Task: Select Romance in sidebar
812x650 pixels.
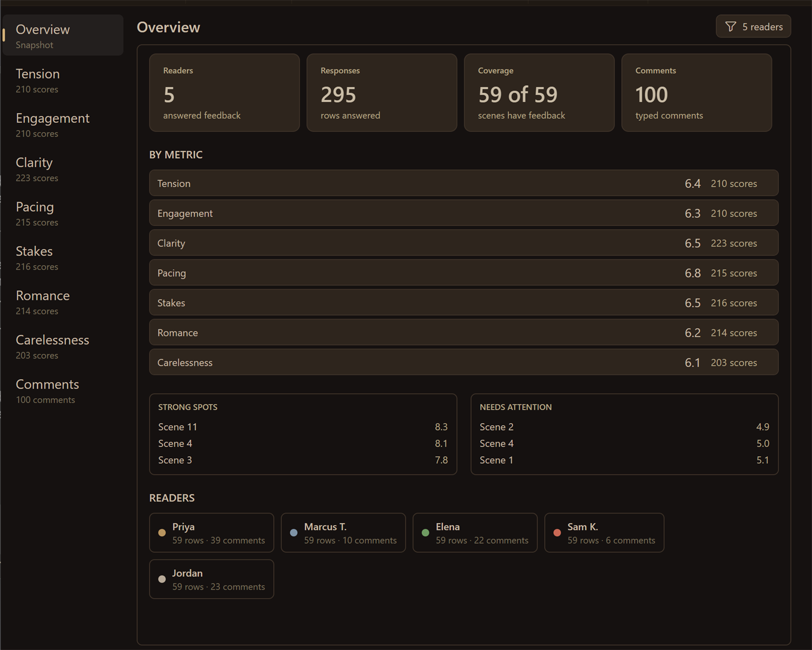Action: pos(63,302)
